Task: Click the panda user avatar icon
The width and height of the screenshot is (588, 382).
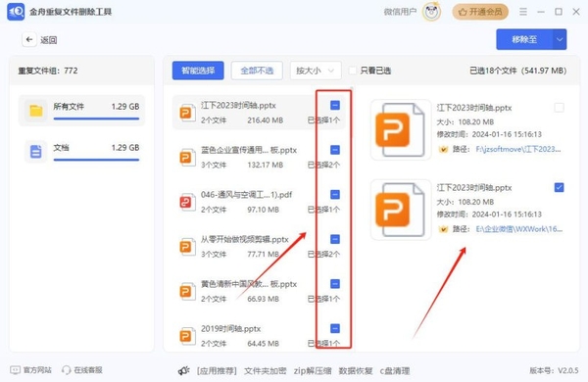Action: pos(431,12)
